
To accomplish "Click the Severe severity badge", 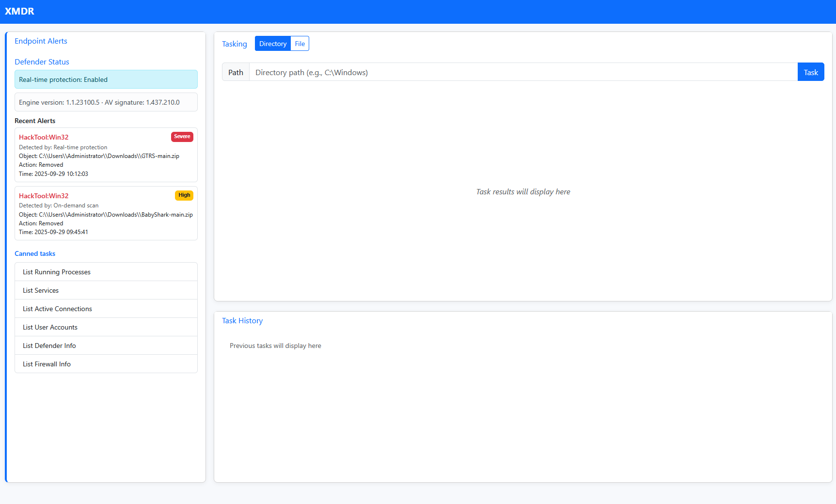I will (182, 137).
